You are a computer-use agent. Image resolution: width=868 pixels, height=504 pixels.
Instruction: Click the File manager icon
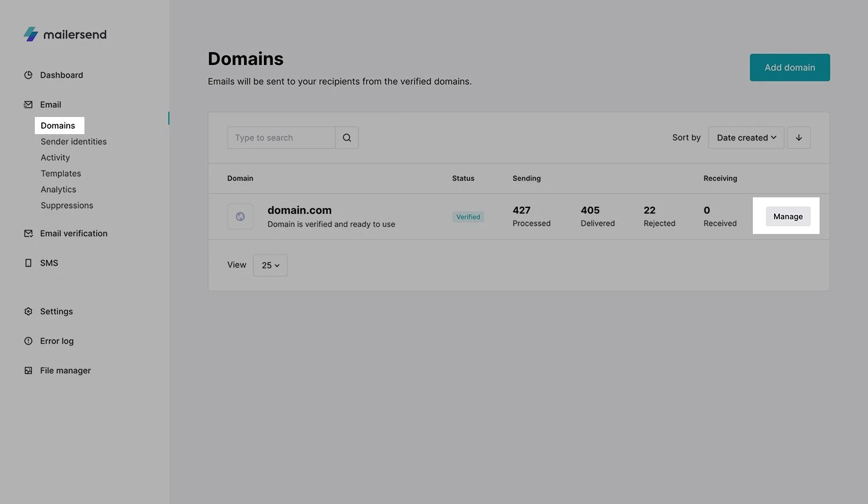click(x=28, y=370)
